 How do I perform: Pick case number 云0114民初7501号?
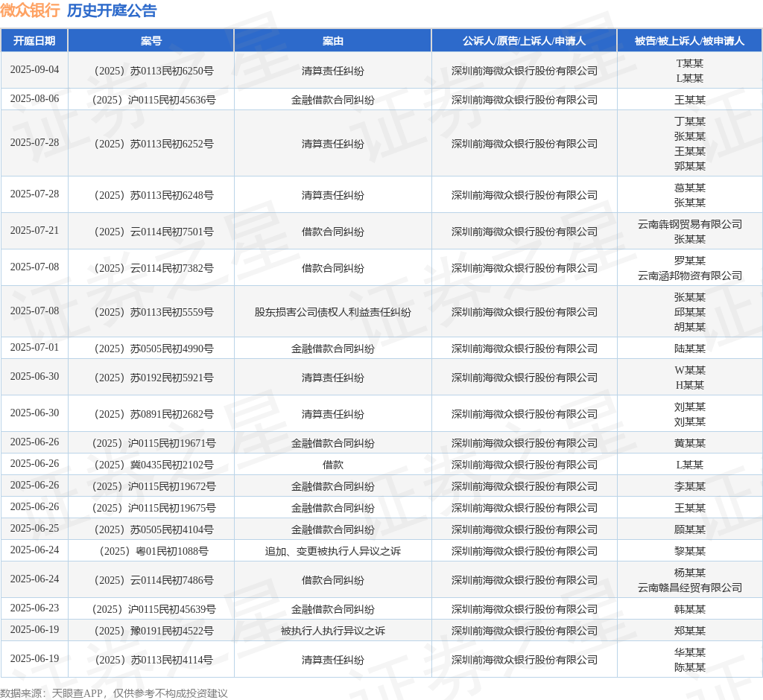click(153, 232)
